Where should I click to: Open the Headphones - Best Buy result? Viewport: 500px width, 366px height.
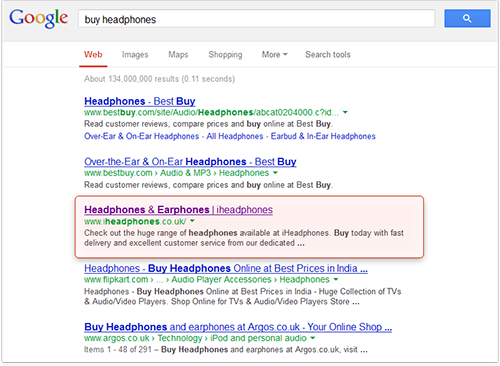point(140,101)
